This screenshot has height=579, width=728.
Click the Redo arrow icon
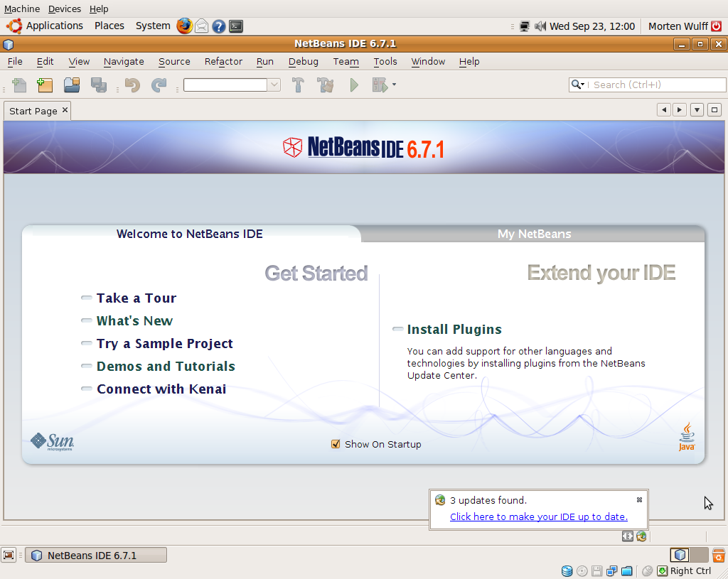(159, 85)
